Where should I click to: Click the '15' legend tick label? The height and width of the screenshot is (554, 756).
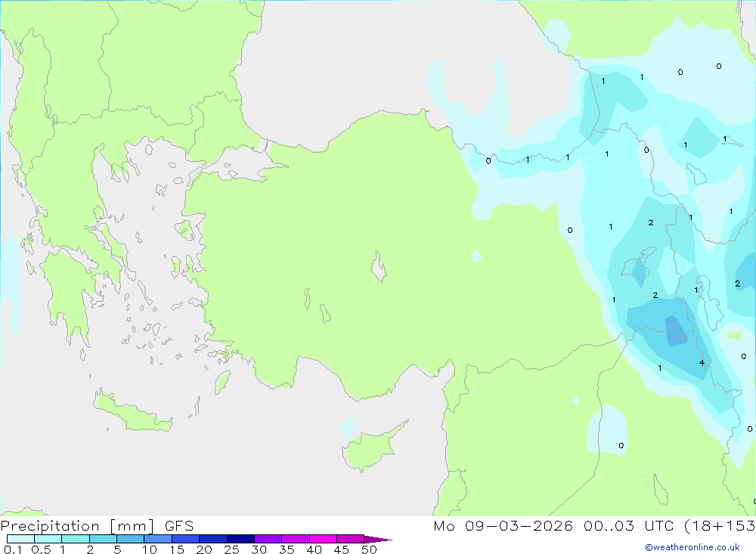coord(176,549)
